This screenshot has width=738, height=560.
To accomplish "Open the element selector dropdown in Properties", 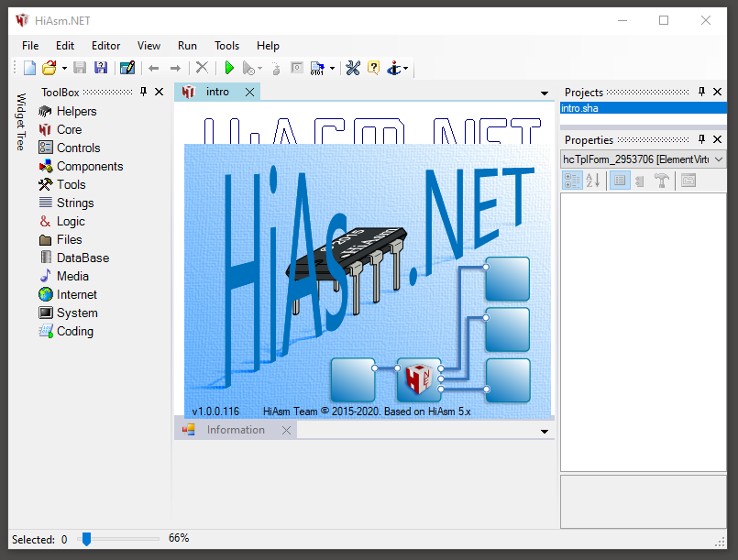I will (718, 159).
